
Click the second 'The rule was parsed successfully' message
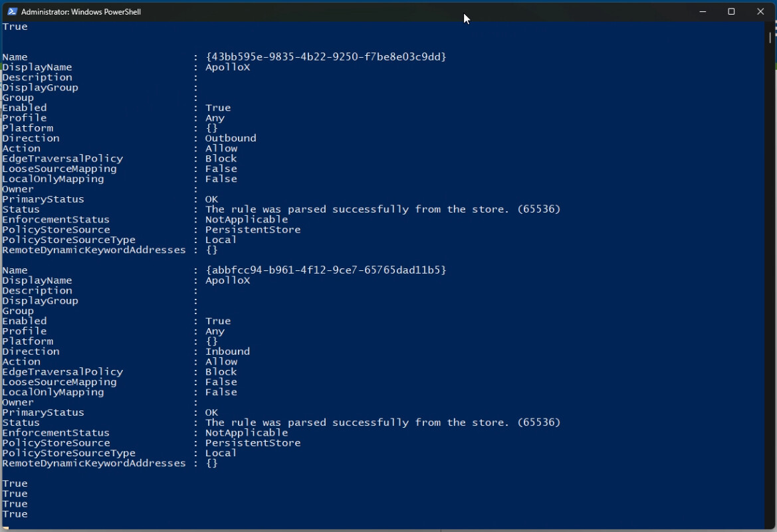(383, 422)
